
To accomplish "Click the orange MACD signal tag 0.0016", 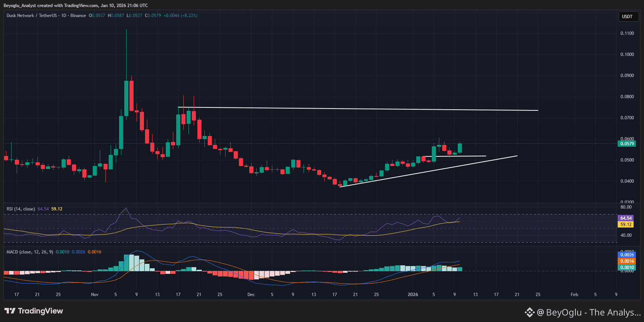I will tap(627, 261).
